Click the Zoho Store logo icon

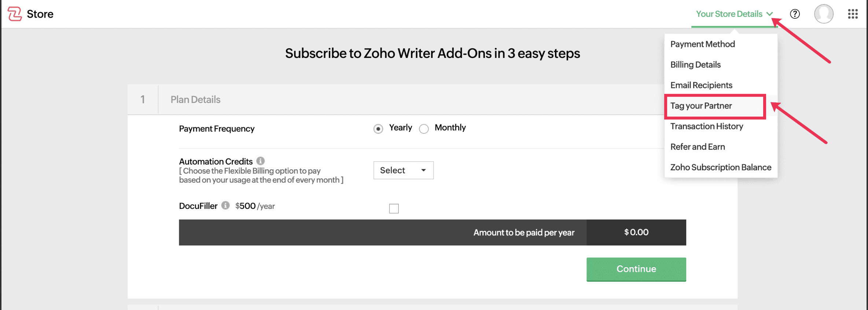coord(15,14)
